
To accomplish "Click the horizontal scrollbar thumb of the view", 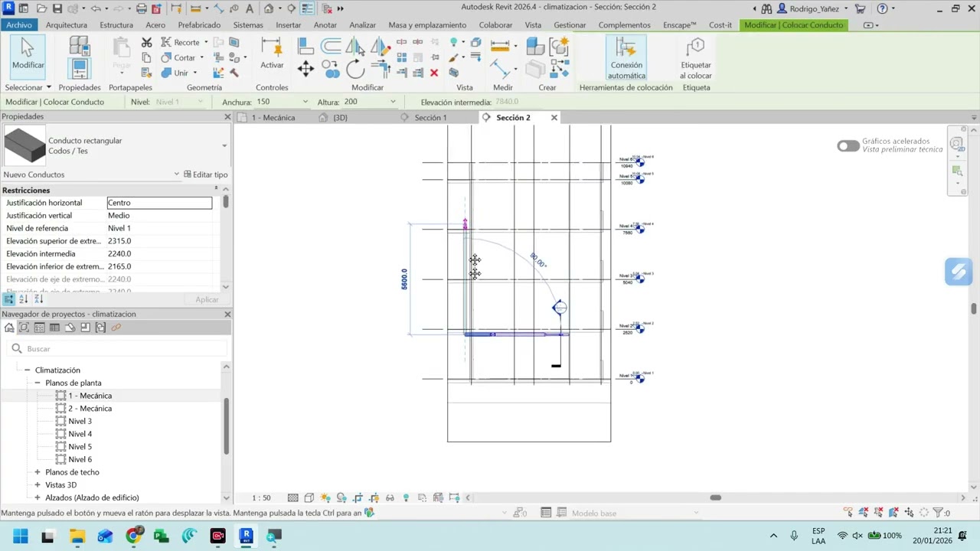I will pyautogui.click(x=715, y=497).
